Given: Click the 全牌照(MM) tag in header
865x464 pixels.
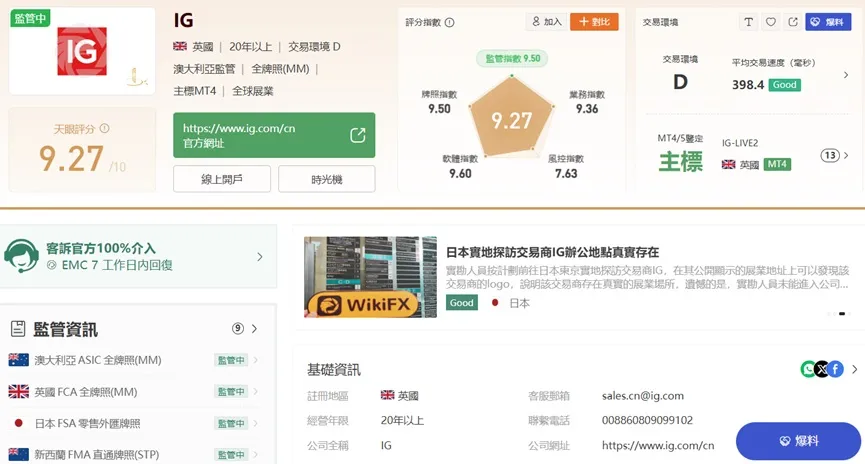Looking at the screenshot, I should [280, 69].
